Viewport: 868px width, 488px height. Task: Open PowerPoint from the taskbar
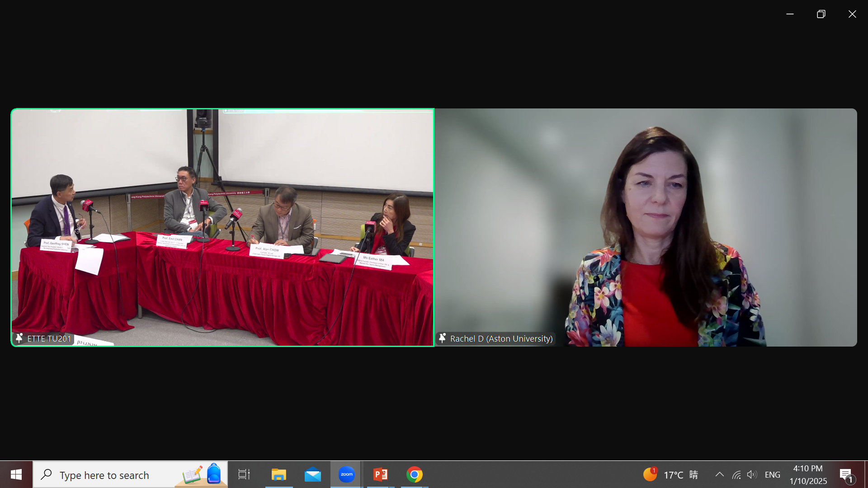[380, 474]
